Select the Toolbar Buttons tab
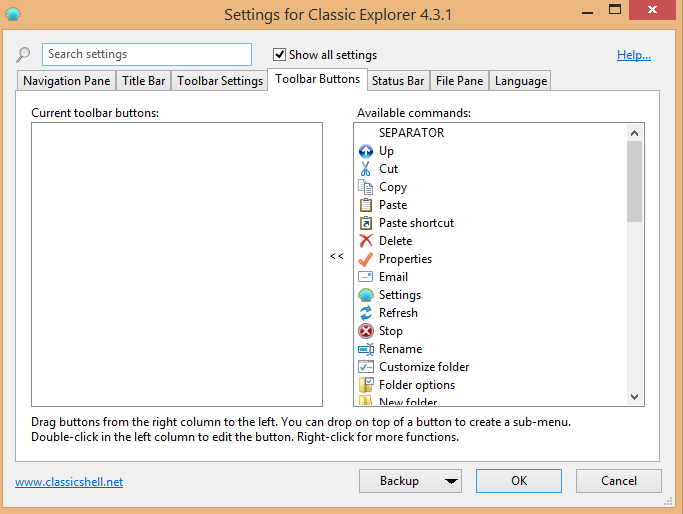The height and width of the screenshot is (514, 683). click(318, 79)
